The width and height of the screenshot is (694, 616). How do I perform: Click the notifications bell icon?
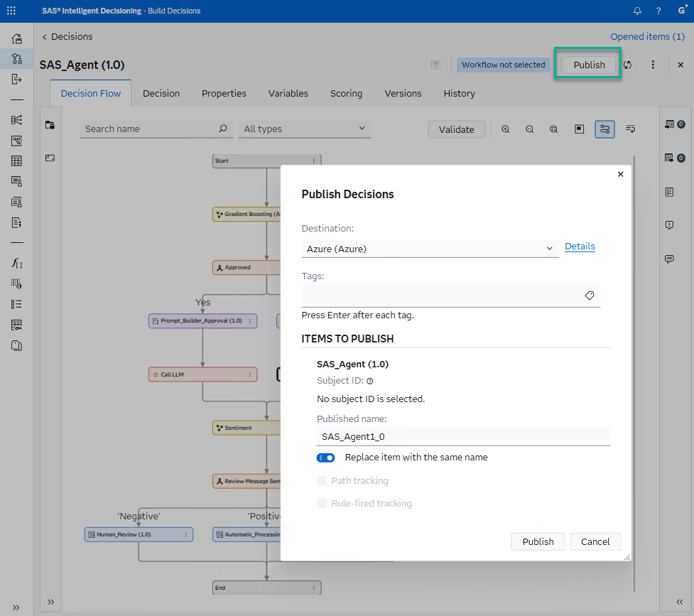pyautogui.click(x=637, y=11)
